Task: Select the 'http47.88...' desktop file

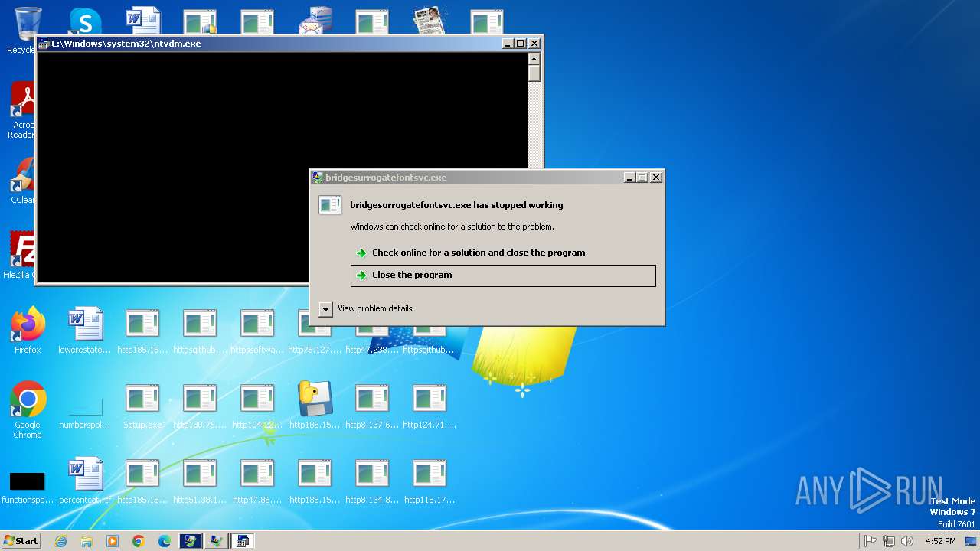Action: click(x=257, y=481)
